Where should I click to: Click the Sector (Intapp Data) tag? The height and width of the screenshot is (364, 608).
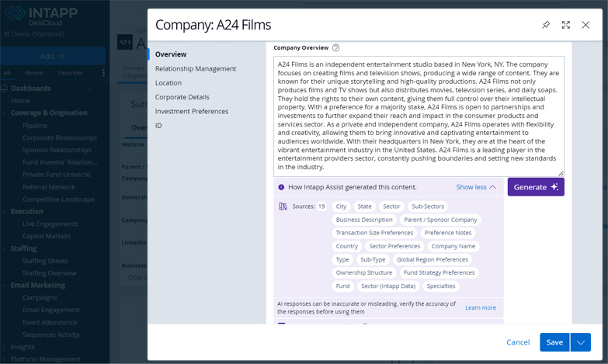coord(388,286)
